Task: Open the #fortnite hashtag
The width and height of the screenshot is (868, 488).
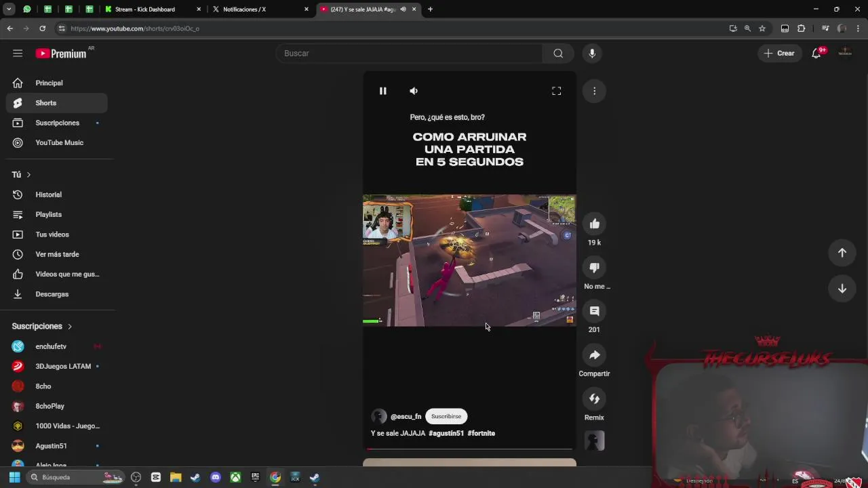Action: (x=481, y=433)
